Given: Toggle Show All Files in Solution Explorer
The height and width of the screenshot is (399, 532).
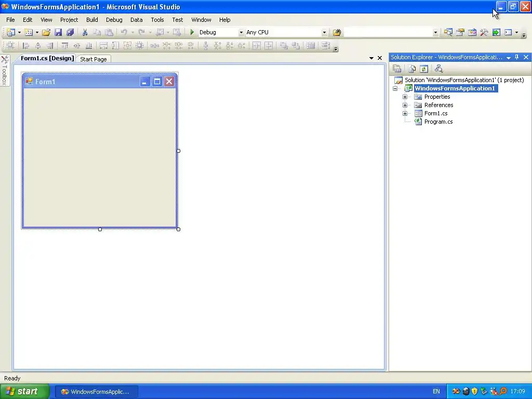Looking at the screenshot, I should click(x=412, y=69).
